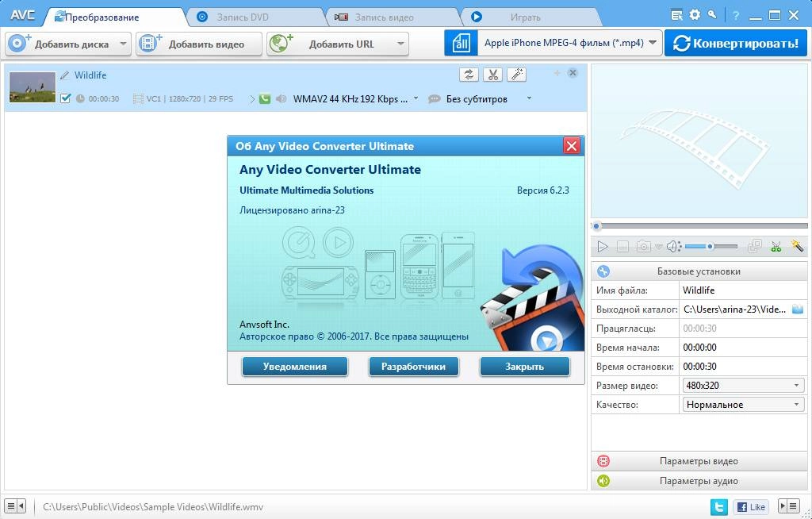Uncheck the Wildlife item checkbox
The image size is (812, 519).
pos(65,98)
